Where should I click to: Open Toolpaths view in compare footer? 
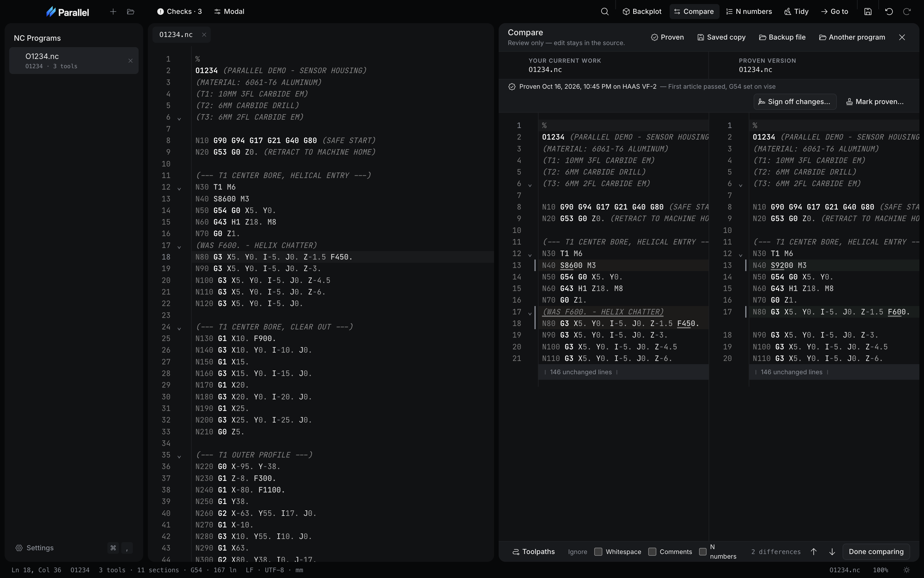[x=533, y=552]
